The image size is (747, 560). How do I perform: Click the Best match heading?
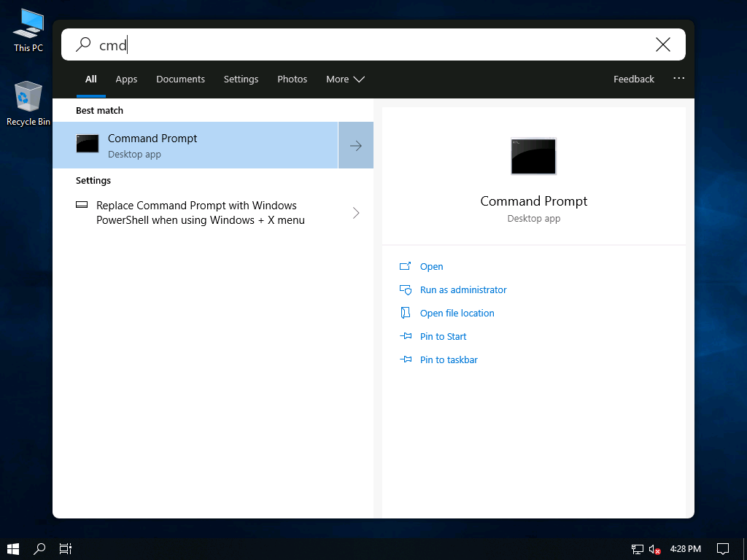point(99,111)
